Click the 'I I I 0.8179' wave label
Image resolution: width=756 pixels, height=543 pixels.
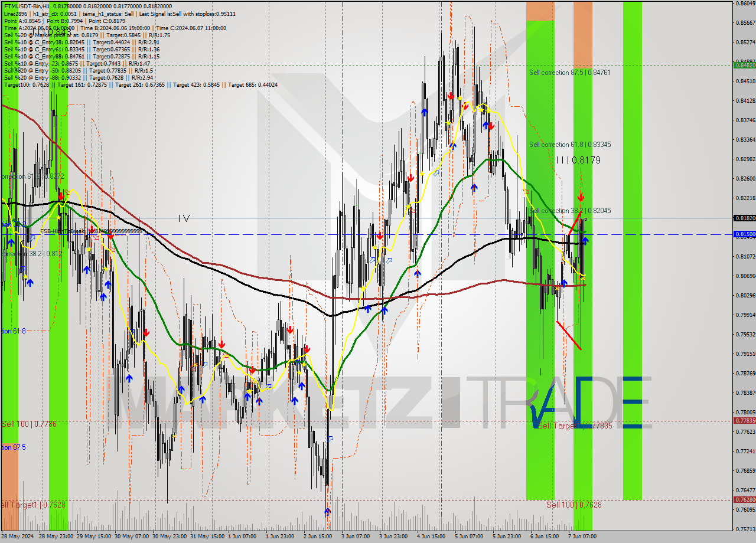pos(578,160)
